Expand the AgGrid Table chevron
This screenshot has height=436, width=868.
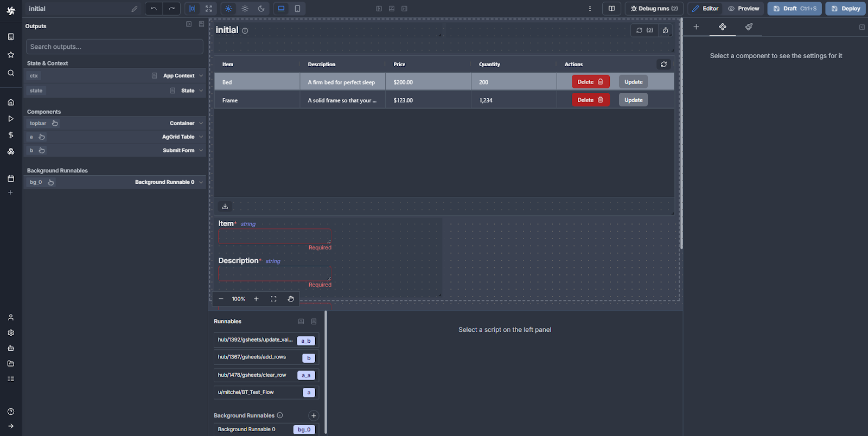tap(201, 137)
